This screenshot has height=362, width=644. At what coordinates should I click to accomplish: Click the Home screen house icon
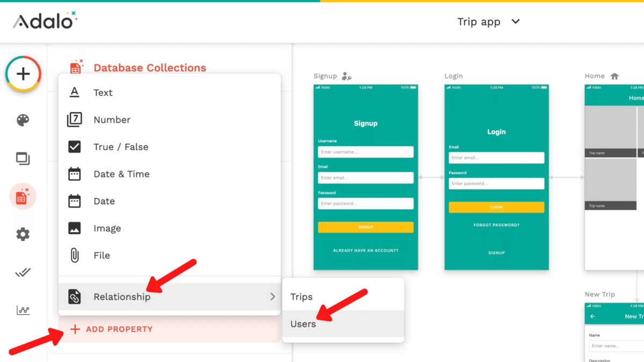(614, 76)
